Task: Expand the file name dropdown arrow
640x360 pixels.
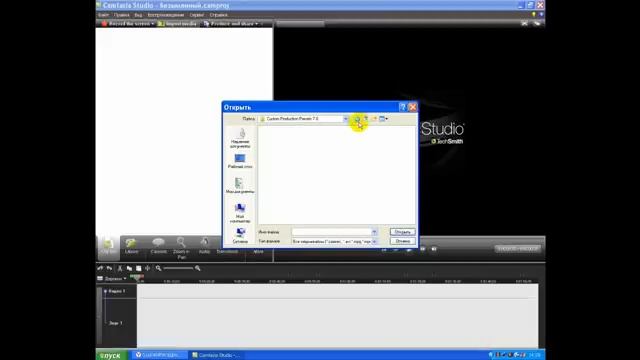Action: pyautogui.click(x=374, y=232)
